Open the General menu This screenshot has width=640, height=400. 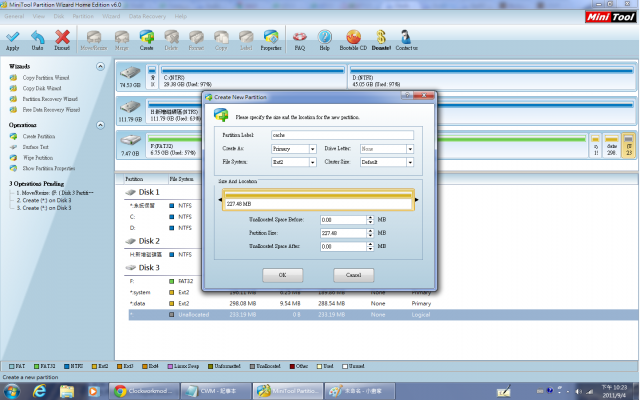coord(14,16)
